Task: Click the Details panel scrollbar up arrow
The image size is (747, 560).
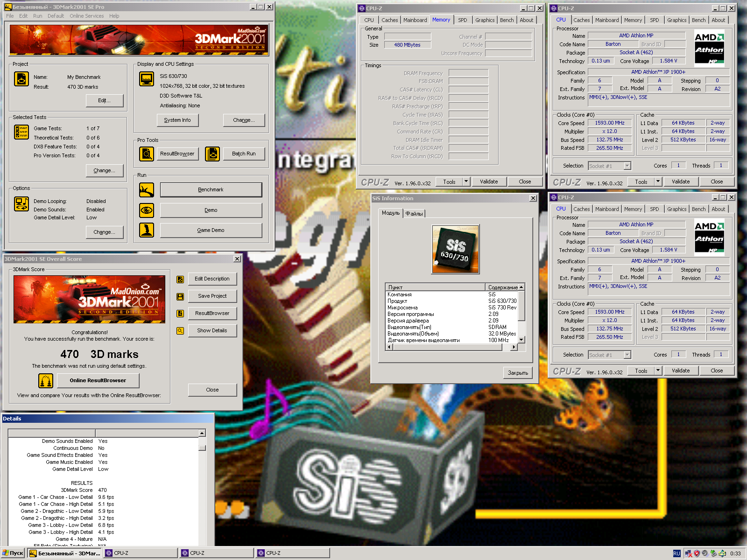Action: (x=202, y=433)
